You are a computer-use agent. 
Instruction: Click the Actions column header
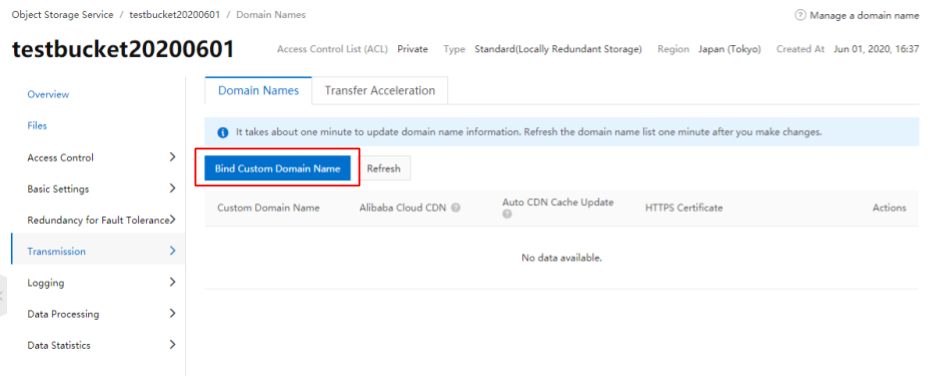pyautogui.click(x=889, y=208)
